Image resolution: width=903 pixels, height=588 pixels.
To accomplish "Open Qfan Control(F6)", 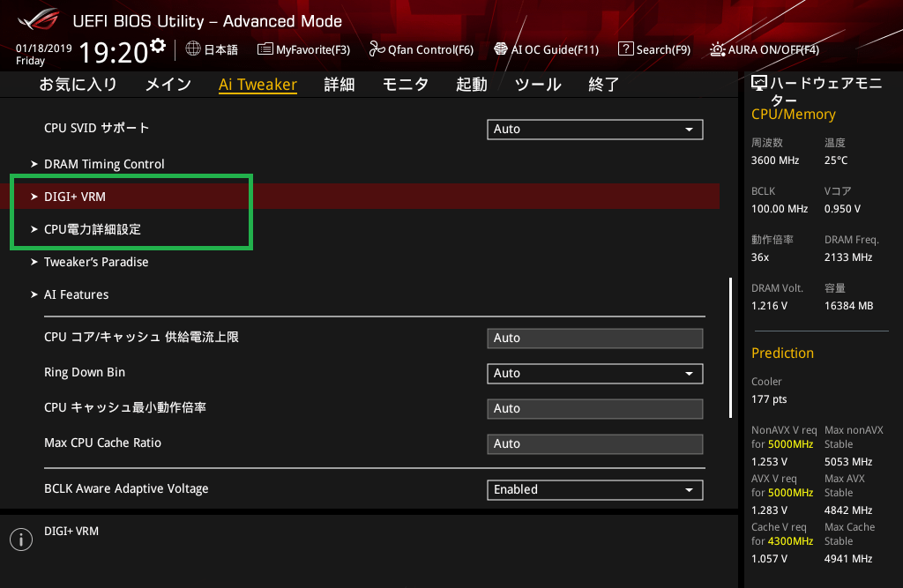I will pyautogui.click(x=421, y=49).
